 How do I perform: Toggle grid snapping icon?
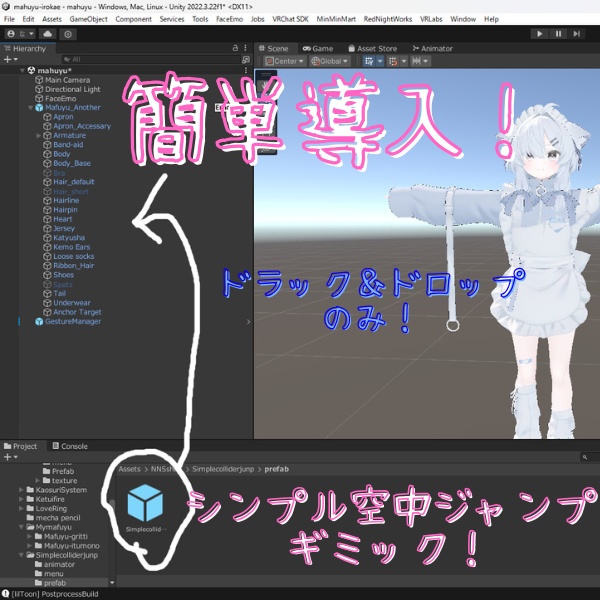click(369, 61)
